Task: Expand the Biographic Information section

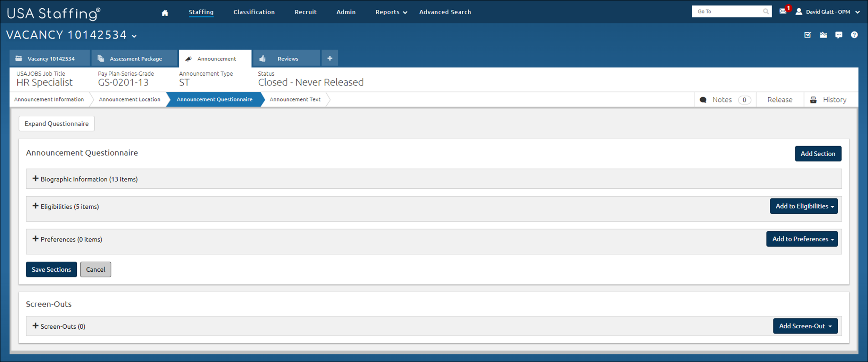Action: point(35,179)
